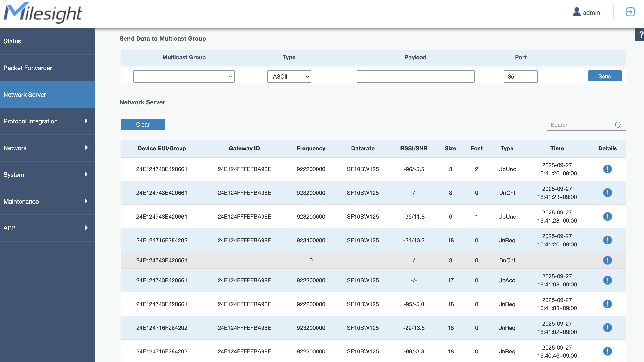Open details for the JnAcc packet row

click(607, 280)
